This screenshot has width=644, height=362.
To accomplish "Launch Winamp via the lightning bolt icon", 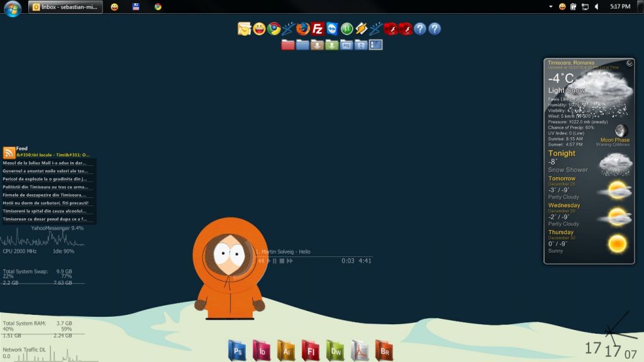I will tap(362, 29).
